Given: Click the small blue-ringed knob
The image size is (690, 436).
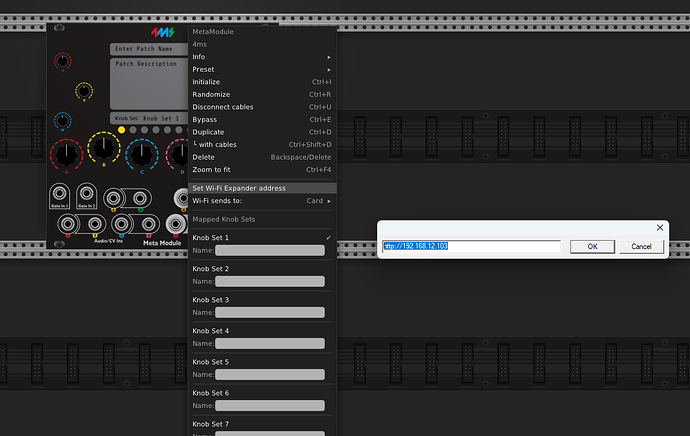Looking at the screenshot, I should click(62, 121).
